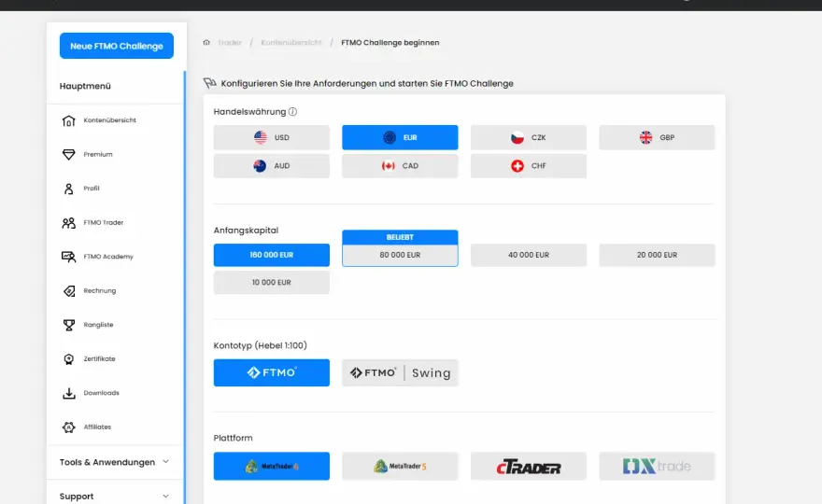The width and height of the screenshot is (822, 504).
Task: Choose DXtrade platform
Action: point(657,467)
